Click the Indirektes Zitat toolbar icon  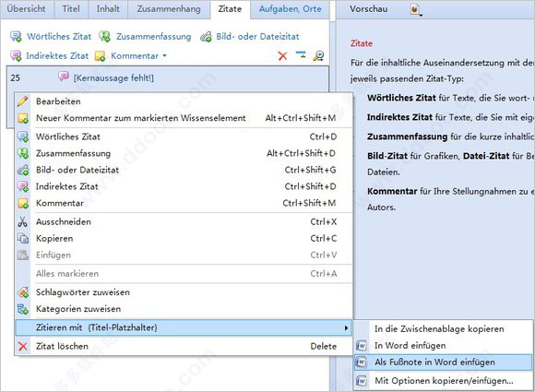pyautogui.click(x=16, y=56)
